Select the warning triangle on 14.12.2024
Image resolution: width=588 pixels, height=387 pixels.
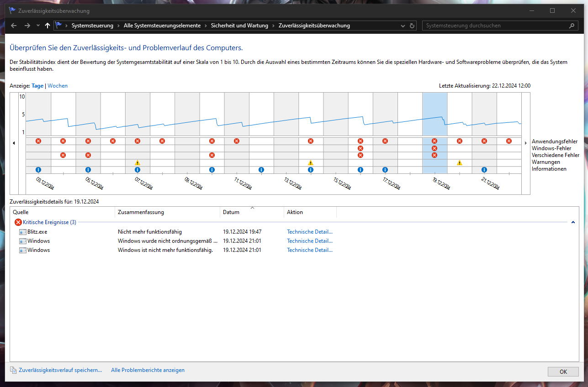click(311, 162)
